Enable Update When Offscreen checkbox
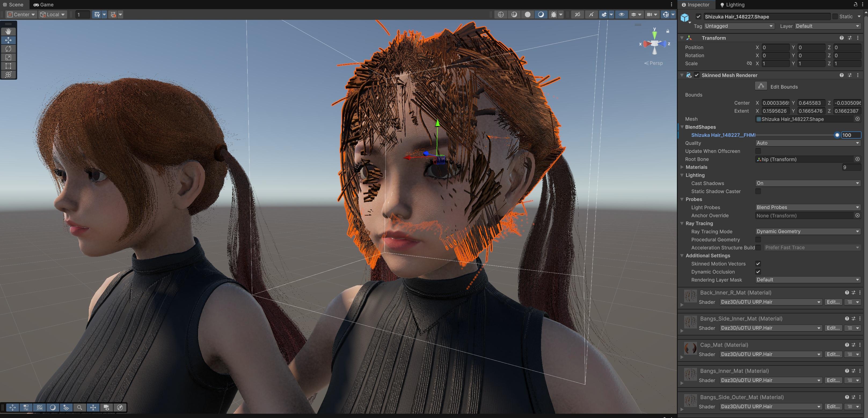This screenshot has width=868, height=418. (758, 151)
